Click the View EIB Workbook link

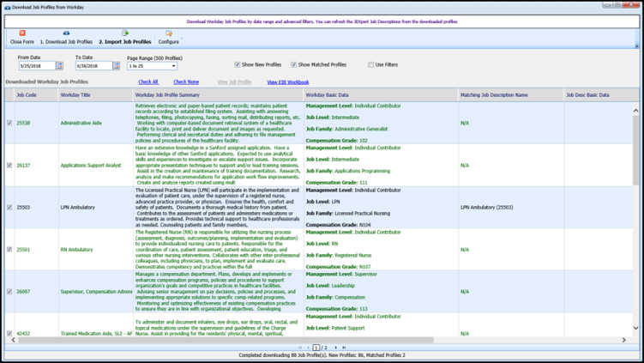(288, 82)
